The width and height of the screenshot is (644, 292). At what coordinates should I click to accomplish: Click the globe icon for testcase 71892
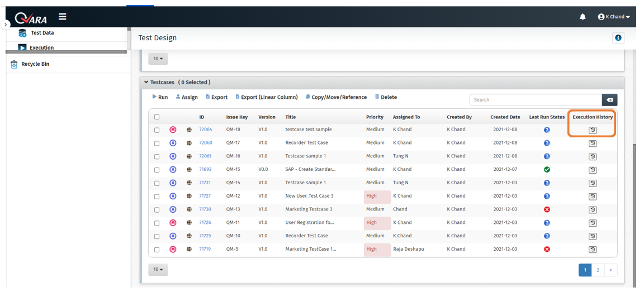point(189,169)
